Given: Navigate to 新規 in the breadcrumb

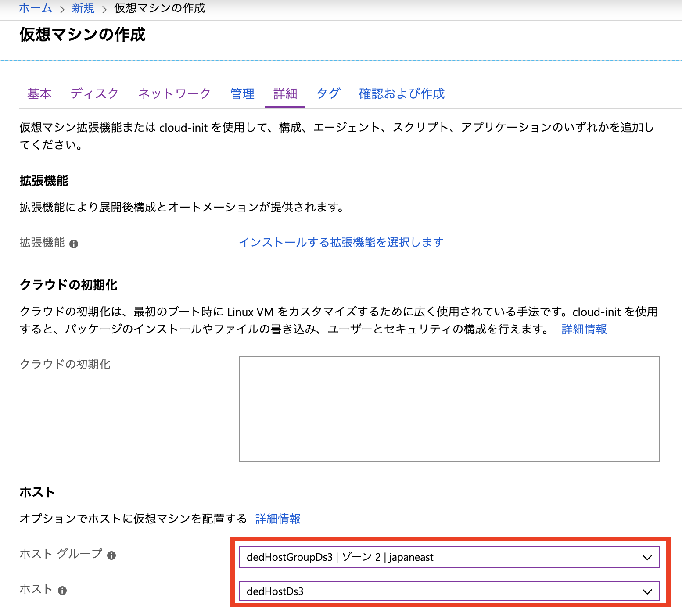Looking at the screenshot, I should [83, 8].
